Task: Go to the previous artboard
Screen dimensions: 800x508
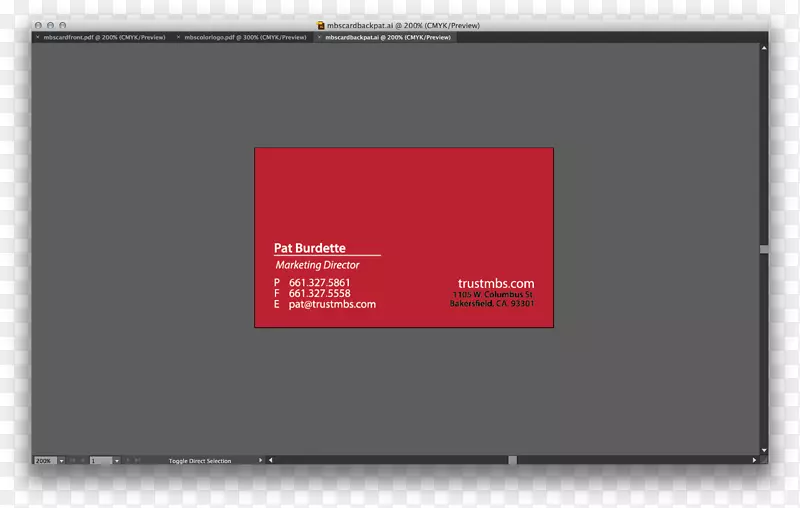Action: (82, 461)
